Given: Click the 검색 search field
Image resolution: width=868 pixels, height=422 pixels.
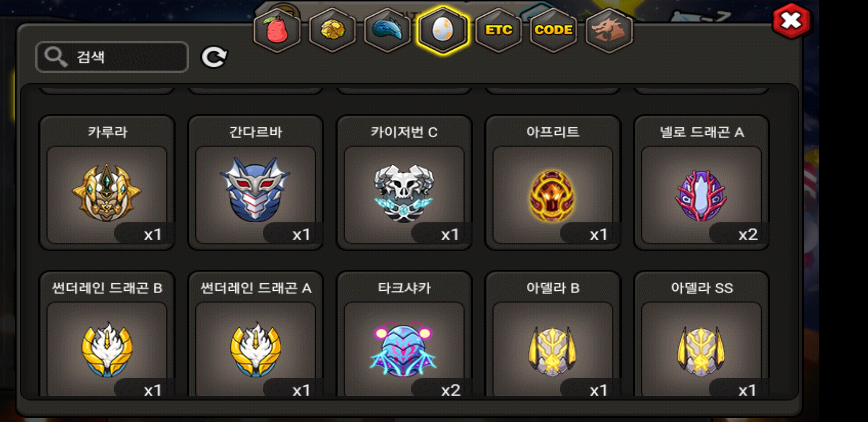Looking at the screenshot, I should tap(112, 57).
